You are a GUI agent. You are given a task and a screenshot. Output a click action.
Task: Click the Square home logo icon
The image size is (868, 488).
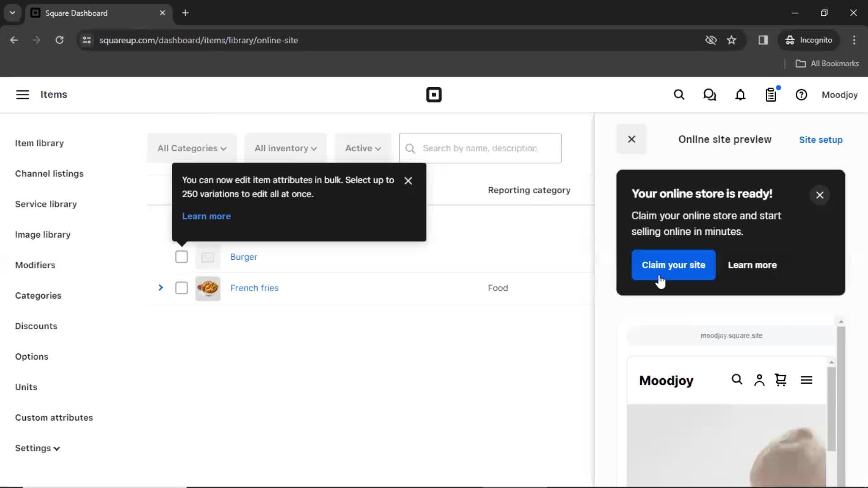coord(434,95)
